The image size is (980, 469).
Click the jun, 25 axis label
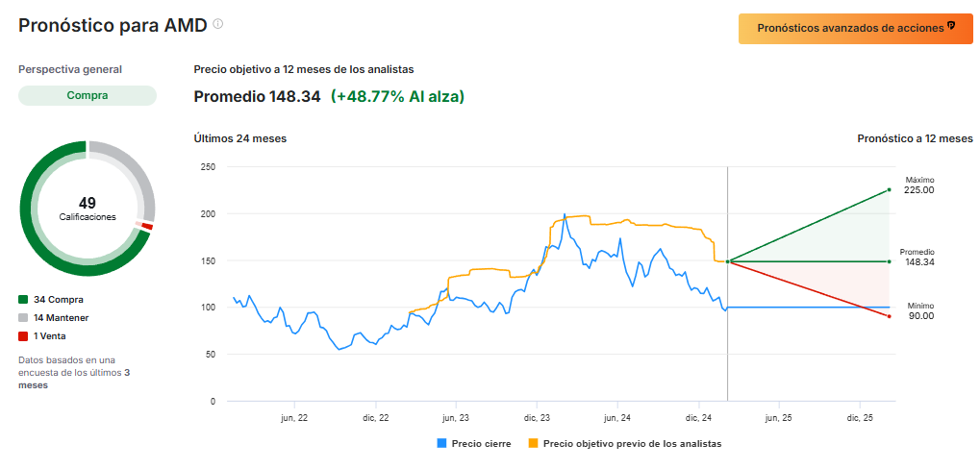[x=779, y=416]
